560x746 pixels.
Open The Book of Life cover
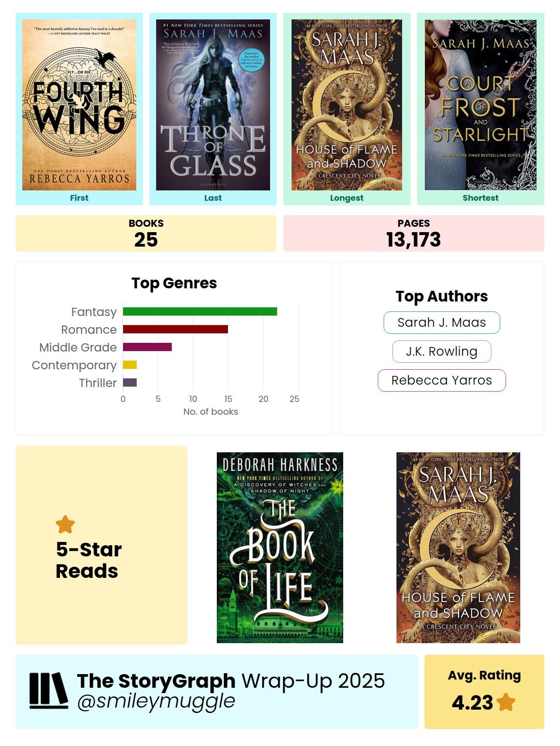point(280,548)
